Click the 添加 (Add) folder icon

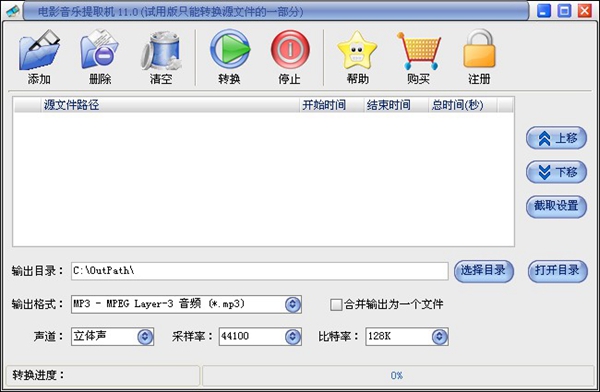(x=39, y=50)
